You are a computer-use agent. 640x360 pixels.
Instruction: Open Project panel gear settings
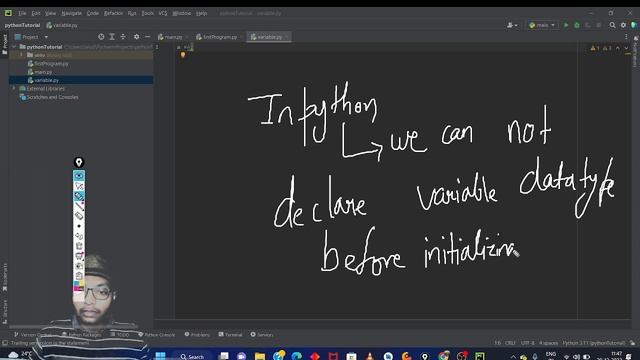tap(136, 37)
